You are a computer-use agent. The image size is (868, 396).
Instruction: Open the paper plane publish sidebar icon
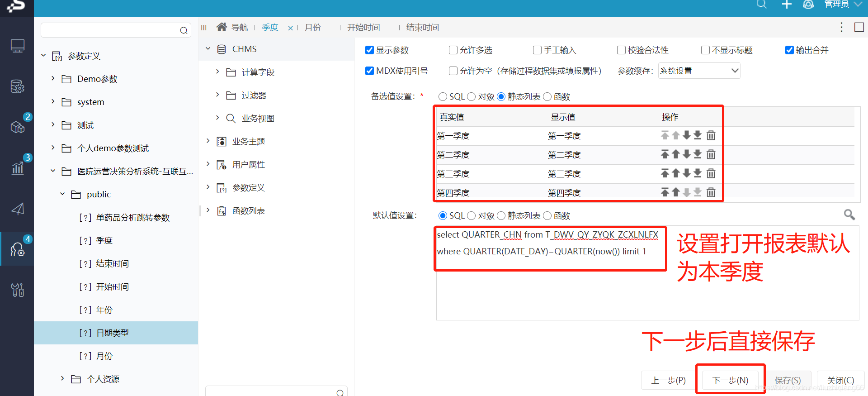[17, 209]
